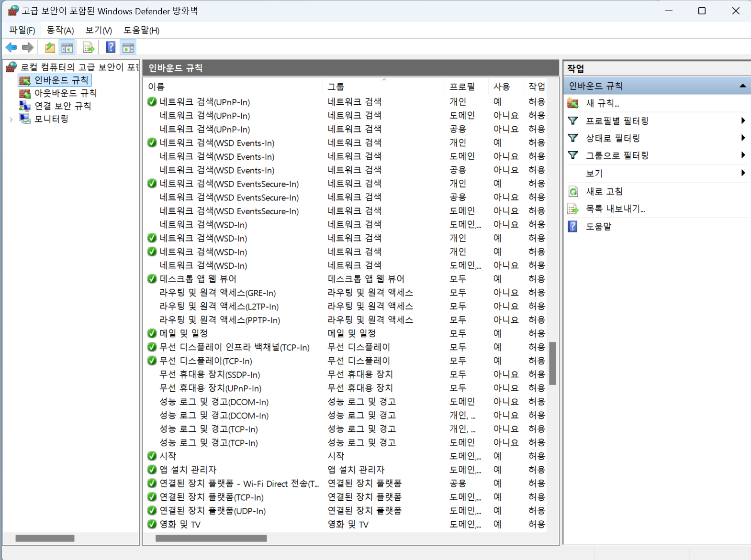Click funnel icon for 그룹으로 필터링
The height and width of the screenshot is (560, 751).
coord(573,155)
